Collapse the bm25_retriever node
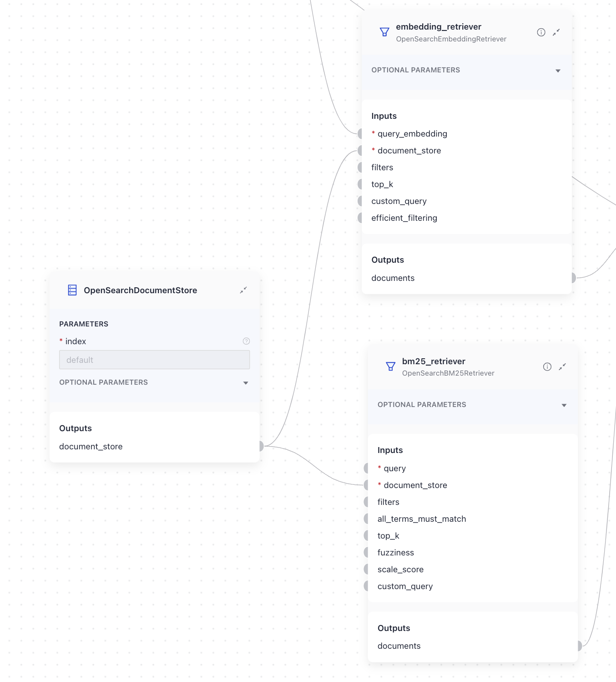Screen dimensions: 616x682 pos(562,366)
